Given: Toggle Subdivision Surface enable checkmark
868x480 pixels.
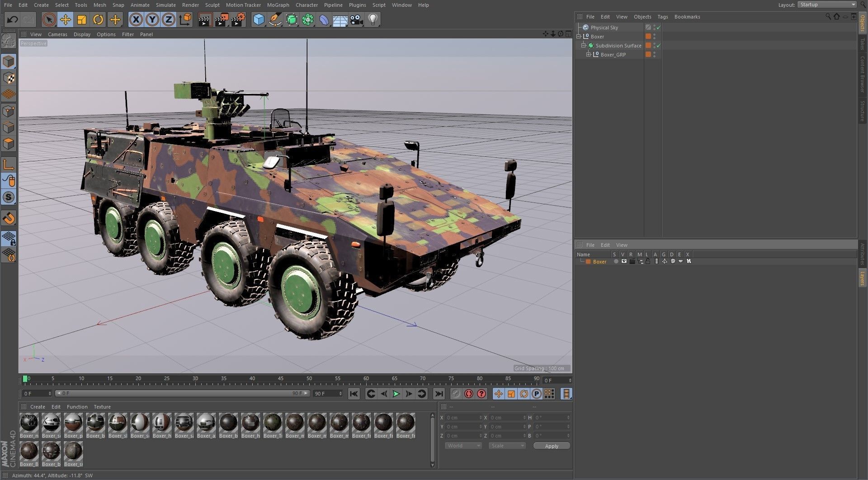Looking at the screenshot, I should tap(659, 46).
